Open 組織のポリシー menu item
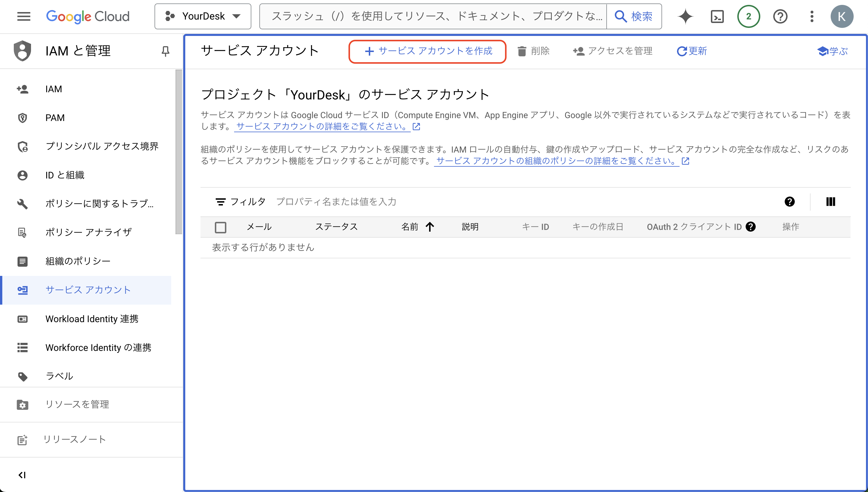Screen dimensions: 868x492 pos(85,261)
